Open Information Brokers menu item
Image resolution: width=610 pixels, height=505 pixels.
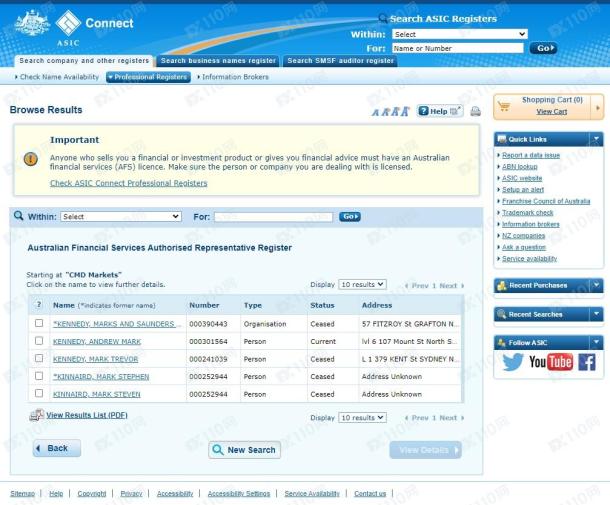click(x=233, y=77)
